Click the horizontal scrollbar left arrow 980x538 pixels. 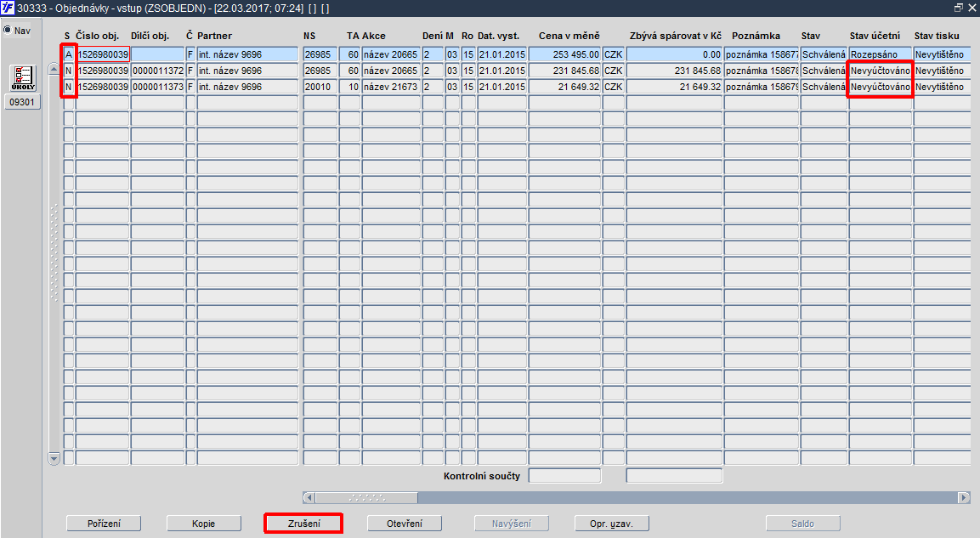point(309,498)
